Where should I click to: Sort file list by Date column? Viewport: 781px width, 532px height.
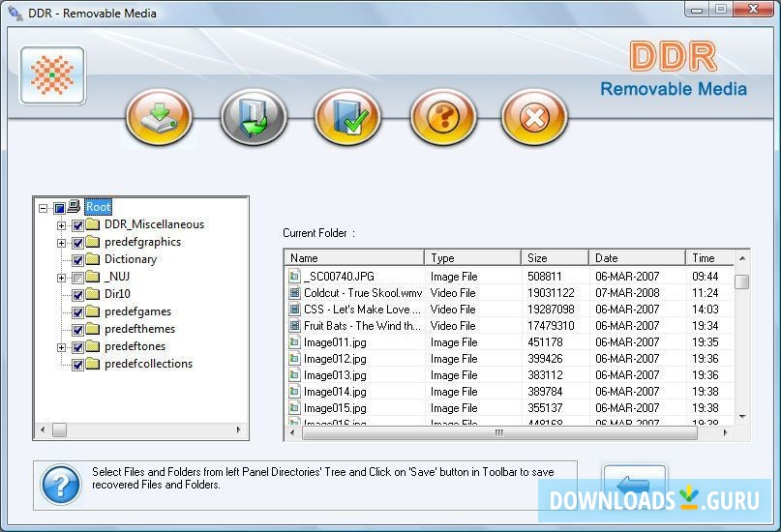pyautogui.click(x=637, y=258)
